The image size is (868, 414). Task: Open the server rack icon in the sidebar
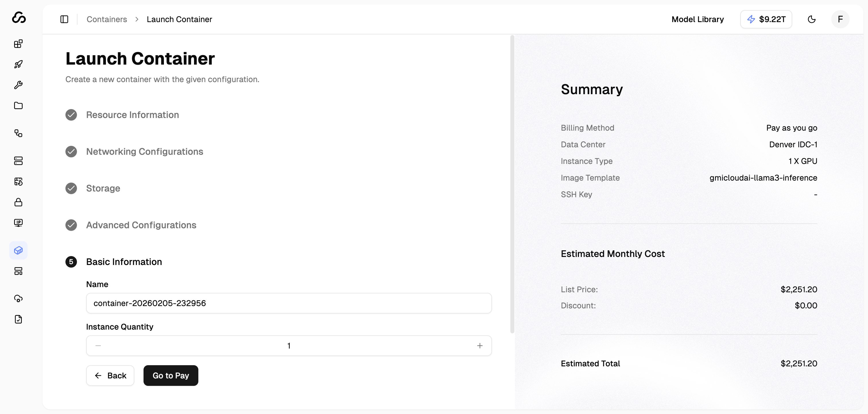[18, 161]
